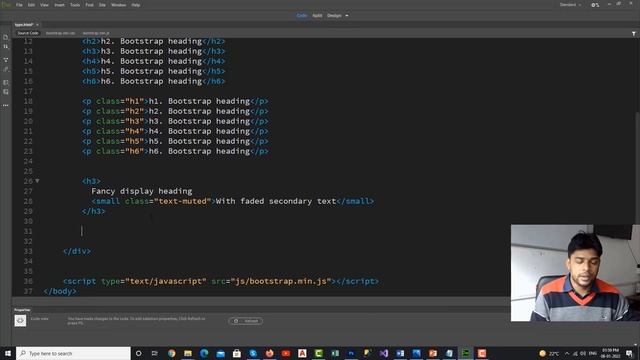This screenshot has width=640, height=360.
Task: Open the red Adobe Acrobat taskbar icon
Action: coord(302,353)
